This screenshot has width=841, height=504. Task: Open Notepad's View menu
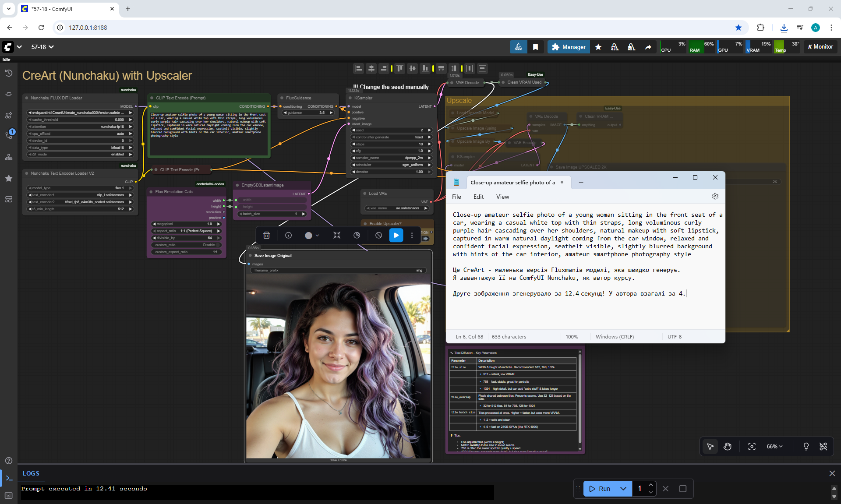(x=502, y=197)
